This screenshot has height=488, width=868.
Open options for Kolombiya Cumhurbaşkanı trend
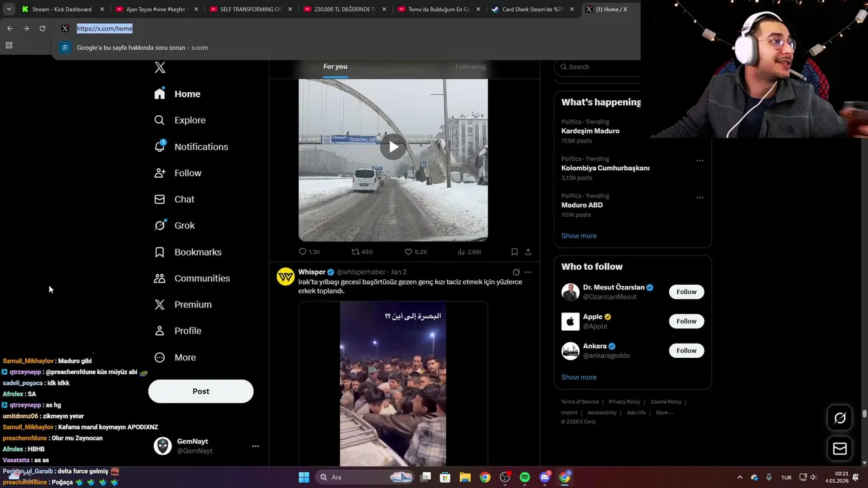click(x=700, y=161)
